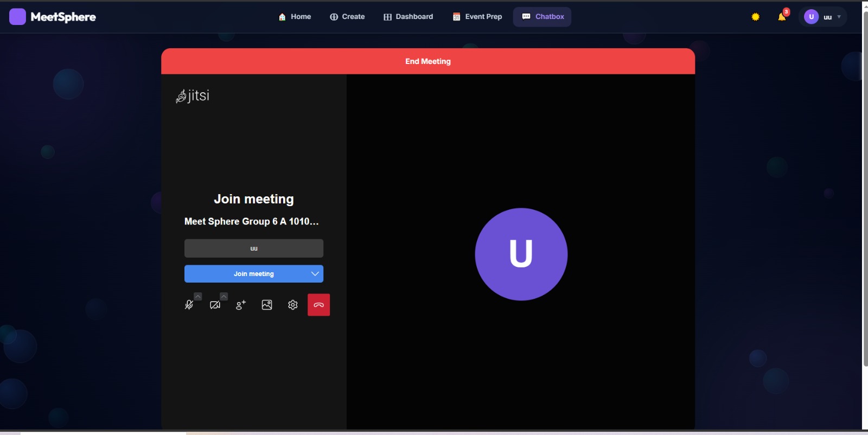Click the MeetSphere logo
Image resolution: width=868 pixels, height=435 pixels.
[x=53, y=17]
